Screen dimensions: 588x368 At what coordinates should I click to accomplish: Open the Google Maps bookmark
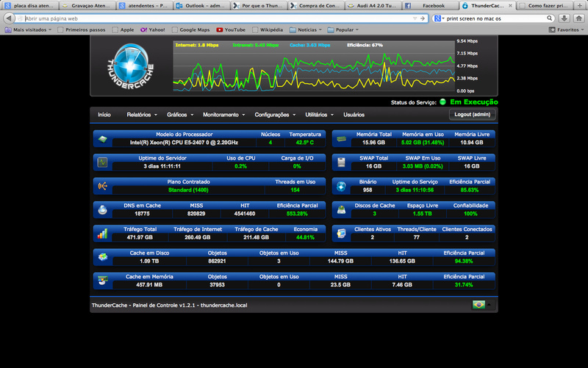(191, 29)
